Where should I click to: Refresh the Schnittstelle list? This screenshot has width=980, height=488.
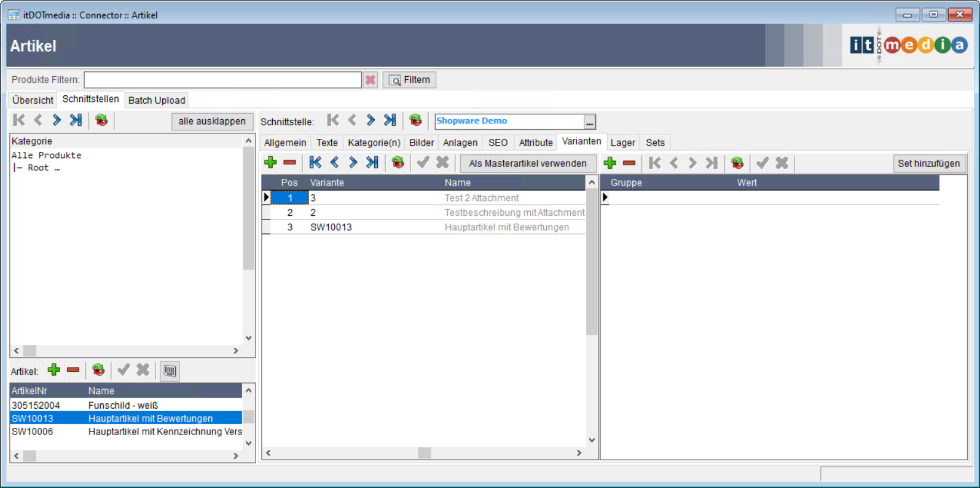tap(415, 120)
